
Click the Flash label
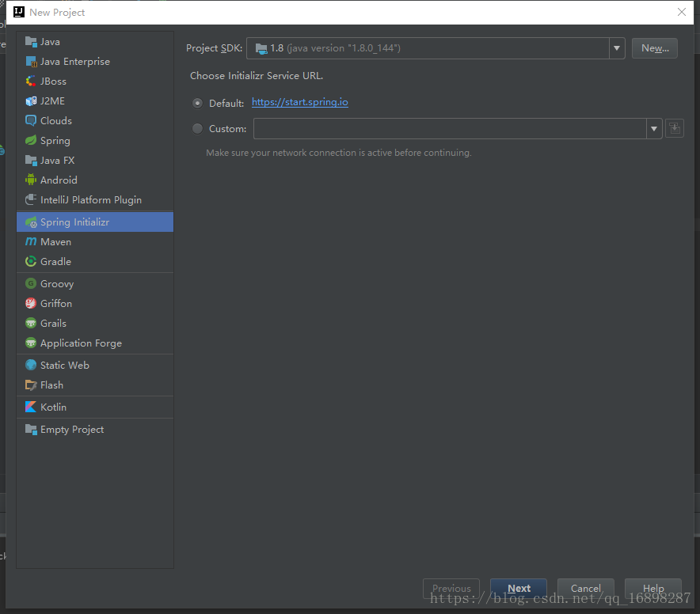click(x=51, y=385)
